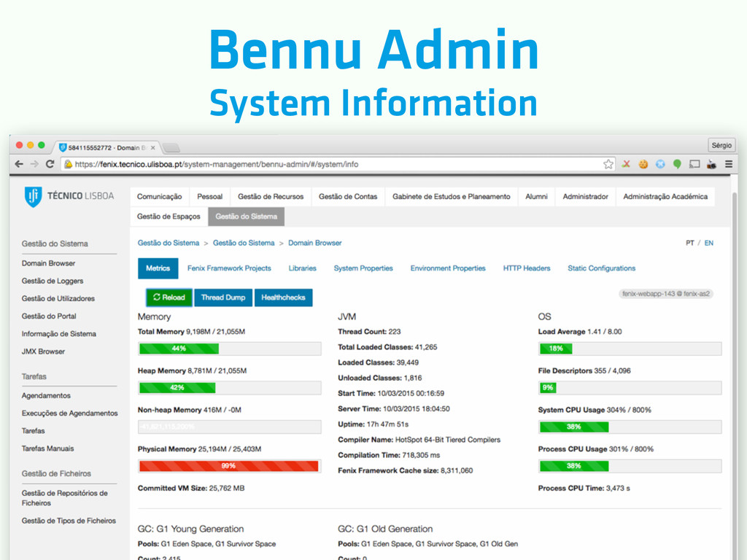Open Gestão de Repositórios de Ficheiros
Screen dimensions: 747x560
tap(65, 498)
